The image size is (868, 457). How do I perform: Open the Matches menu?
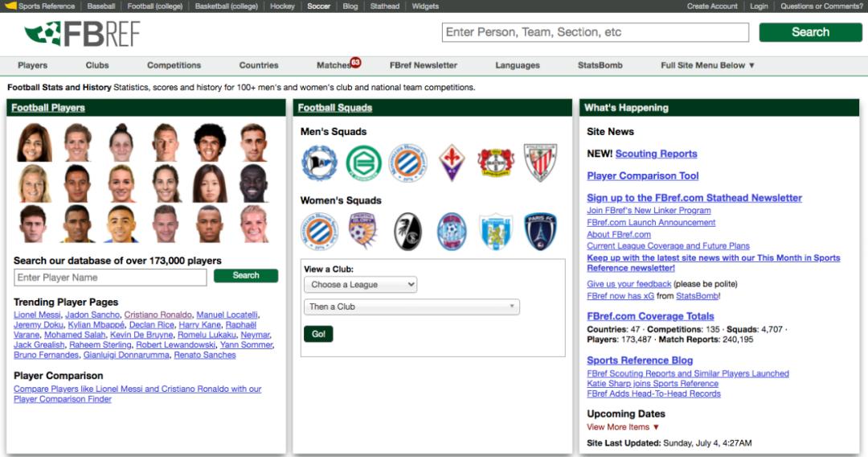(x=334, y=65)
